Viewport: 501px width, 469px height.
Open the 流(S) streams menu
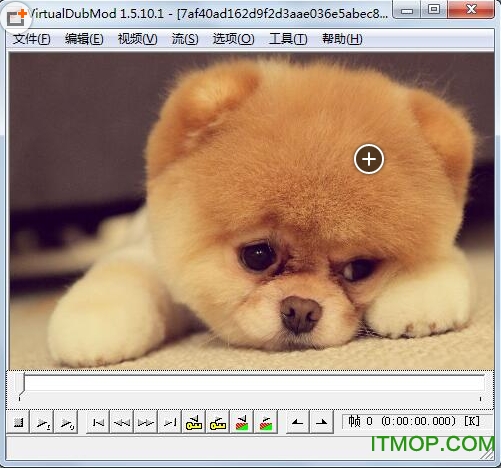(185, 39)
